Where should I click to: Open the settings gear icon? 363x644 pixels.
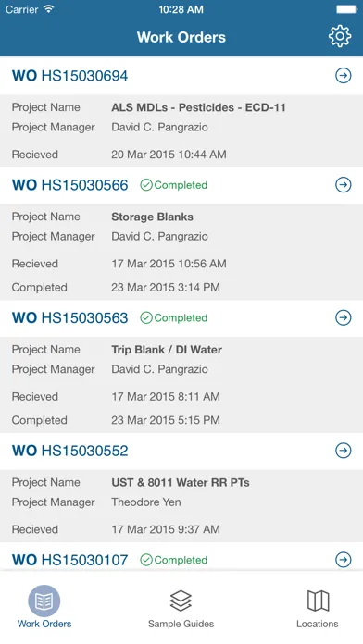340,37
